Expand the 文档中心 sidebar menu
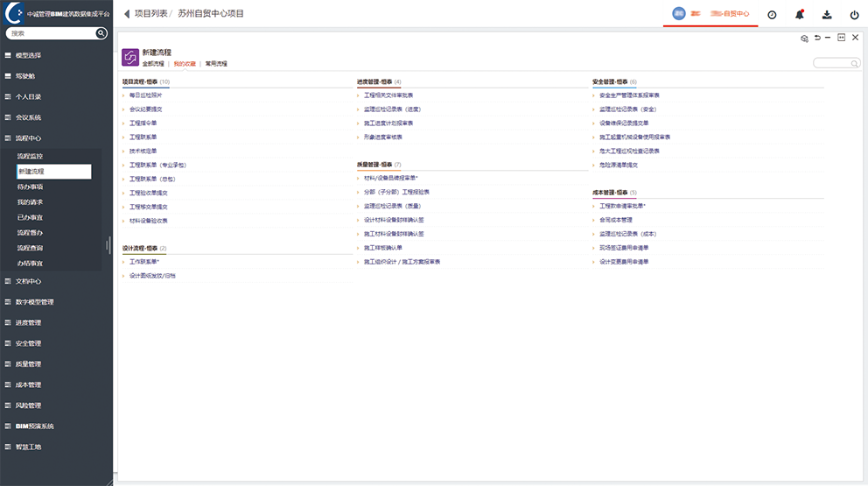The height and width of the screenshot is (486, 868). pyautogui.click(x=29, y=282)
